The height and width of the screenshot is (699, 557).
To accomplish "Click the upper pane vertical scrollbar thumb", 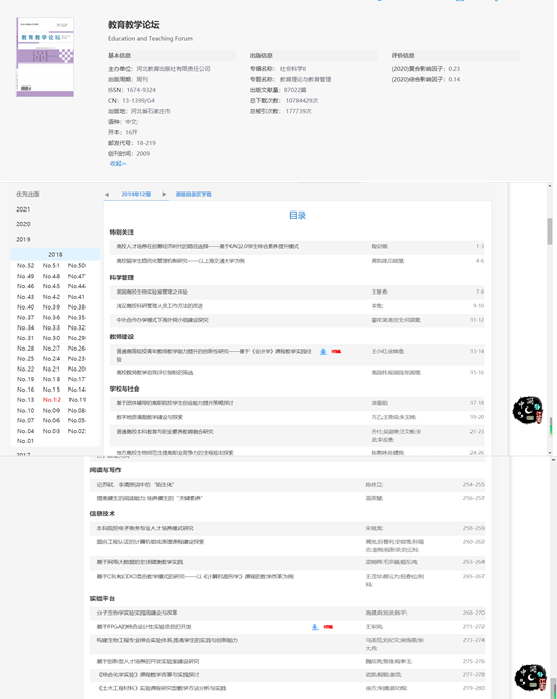I will [550, 230].
